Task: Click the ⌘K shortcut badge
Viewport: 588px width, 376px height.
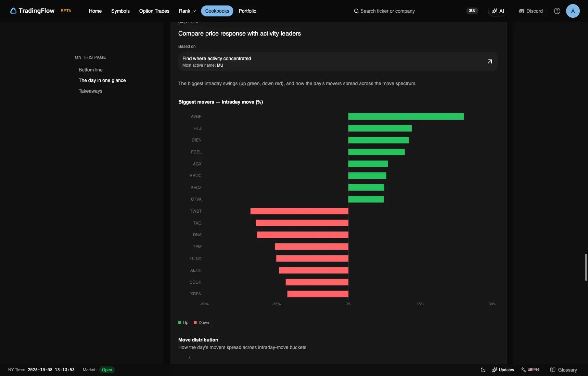Action: coord(472,11)
